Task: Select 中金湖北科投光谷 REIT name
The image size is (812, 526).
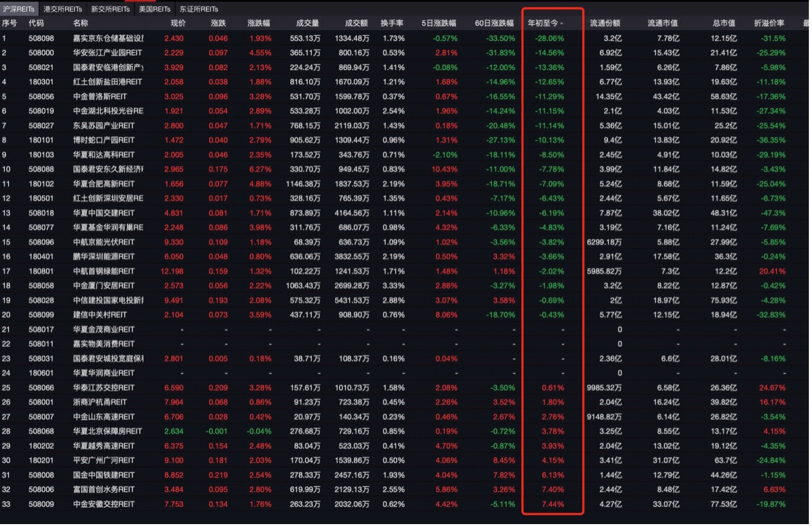Action: (x=108, y=111)
